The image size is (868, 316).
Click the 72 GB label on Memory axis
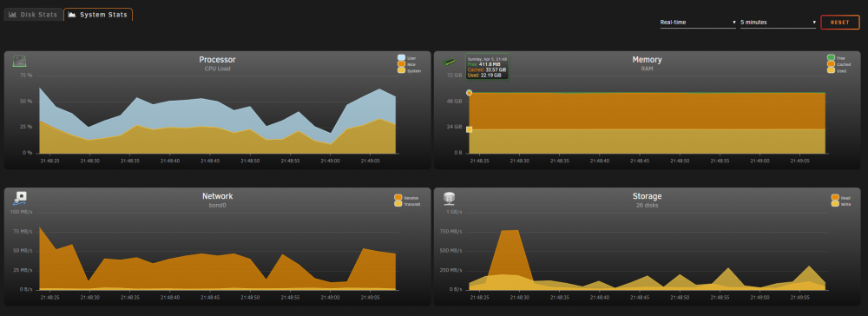point(455,76)
